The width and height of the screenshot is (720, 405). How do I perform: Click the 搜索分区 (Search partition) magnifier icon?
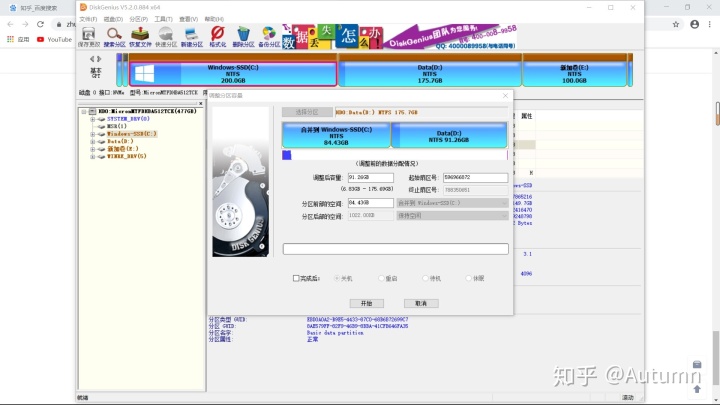[114, 37]
